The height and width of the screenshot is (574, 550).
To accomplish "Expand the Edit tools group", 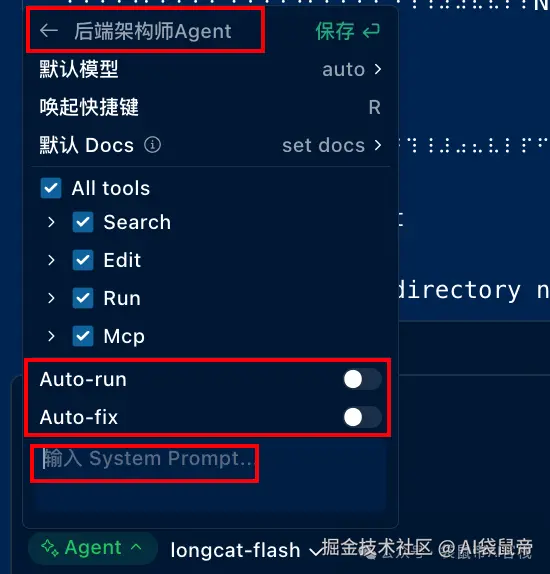I will tap(51, 260).
